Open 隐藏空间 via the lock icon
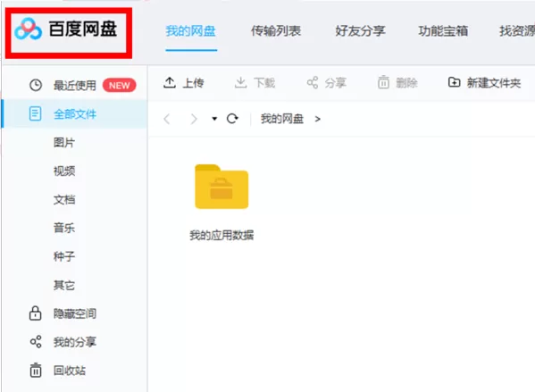This screenshot has width=535, height=392. coord(35,313)
